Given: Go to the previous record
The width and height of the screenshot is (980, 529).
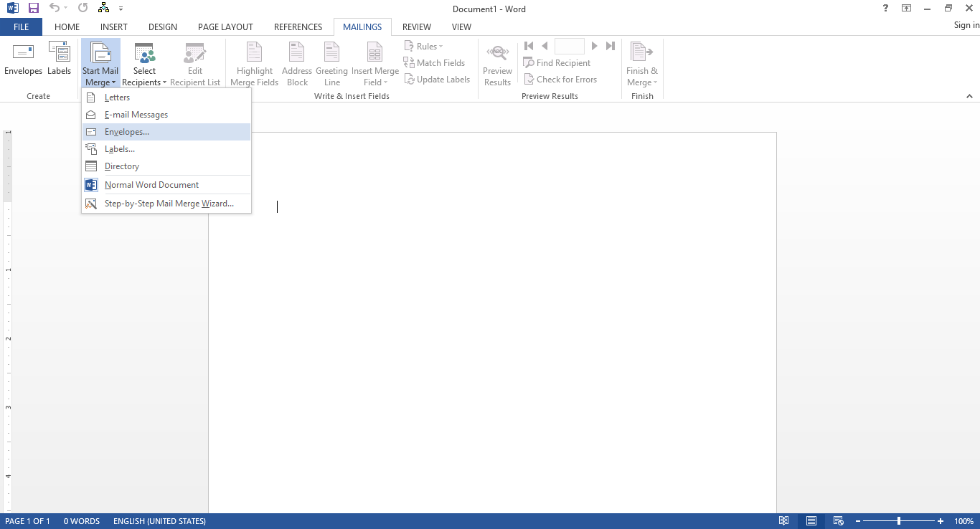Looking at the screenshot, I should point(545,46).
